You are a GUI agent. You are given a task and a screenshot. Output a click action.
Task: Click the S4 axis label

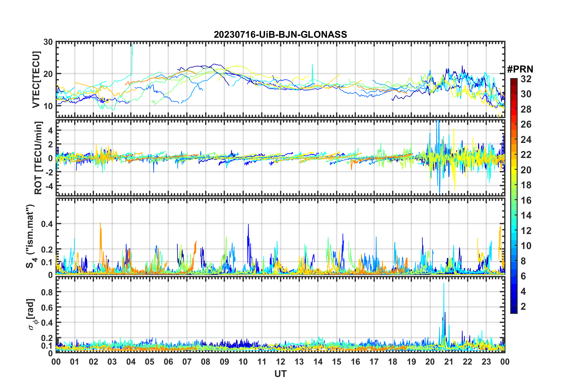30,236
